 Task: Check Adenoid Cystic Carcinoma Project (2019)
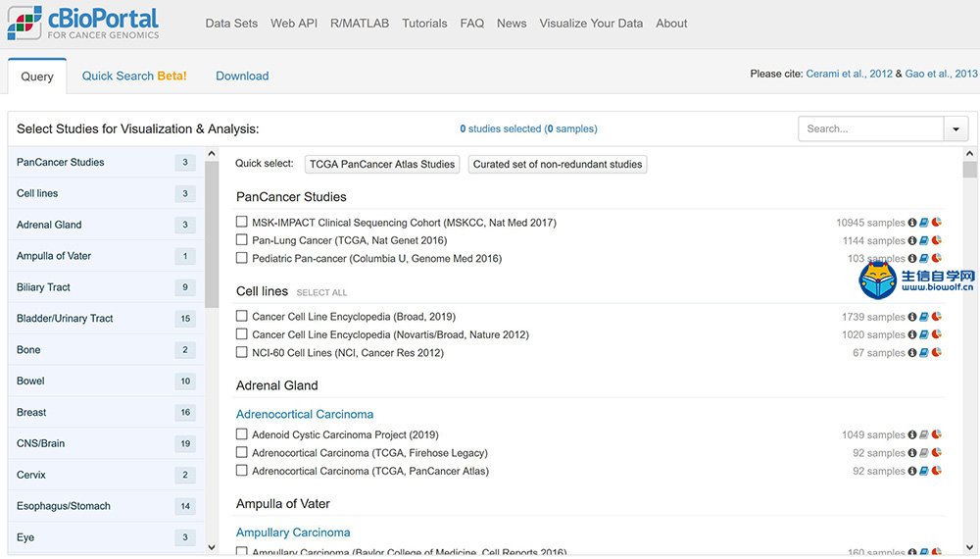coord(242,433)
